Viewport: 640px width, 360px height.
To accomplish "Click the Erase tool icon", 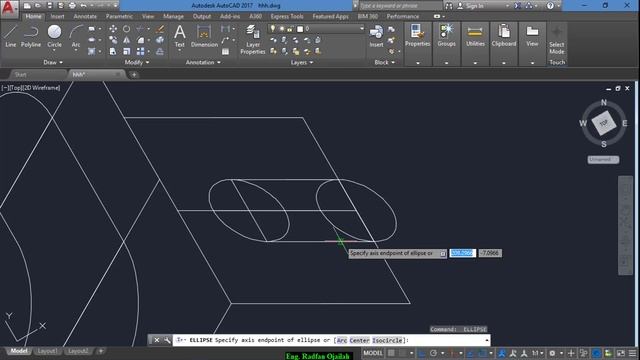I will (160, 29).
